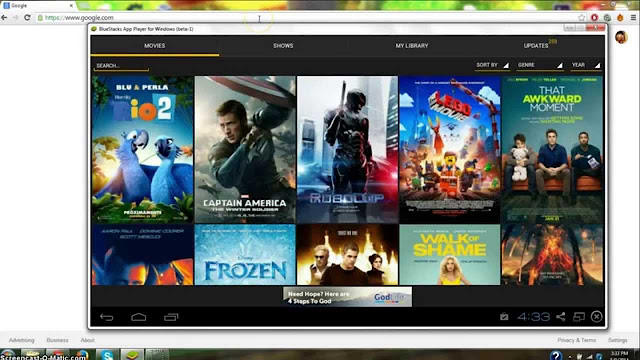Tap the Android back arrow in BlueStacks
640x360 pixels.
(x=107, y=317)
